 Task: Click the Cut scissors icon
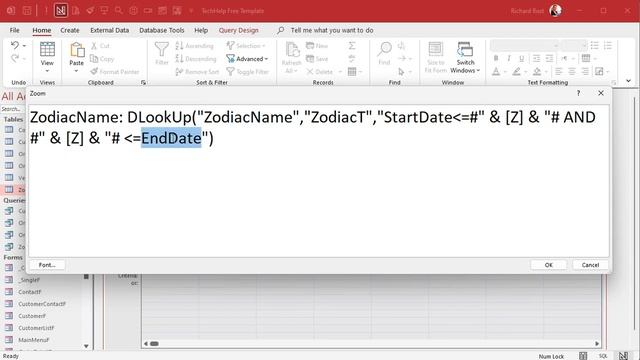click(94, 46)
